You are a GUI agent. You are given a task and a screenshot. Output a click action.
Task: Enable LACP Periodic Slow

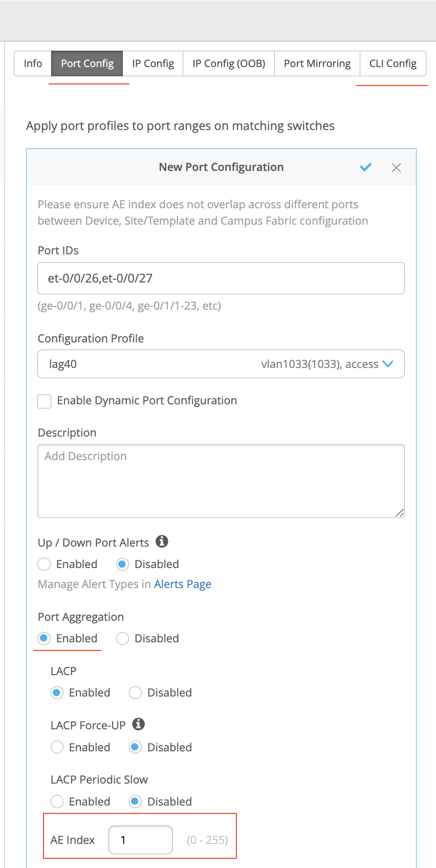click(57, 802)
